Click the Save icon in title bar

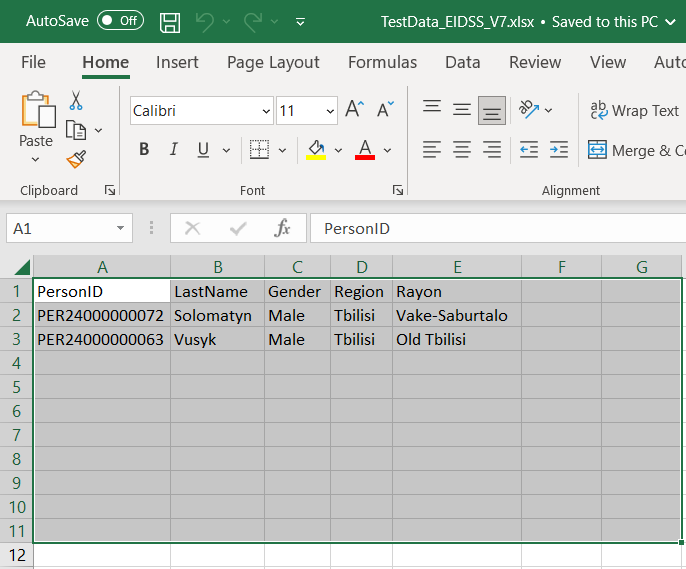170,21
